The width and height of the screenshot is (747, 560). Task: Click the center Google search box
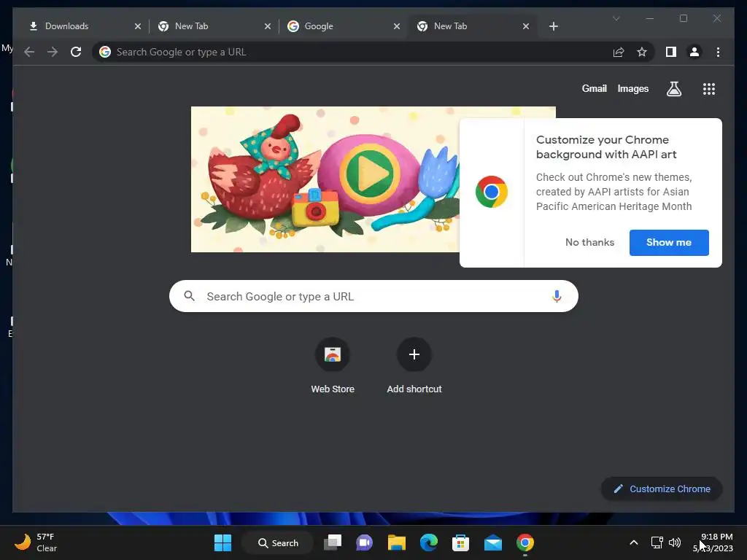(373, 296)
